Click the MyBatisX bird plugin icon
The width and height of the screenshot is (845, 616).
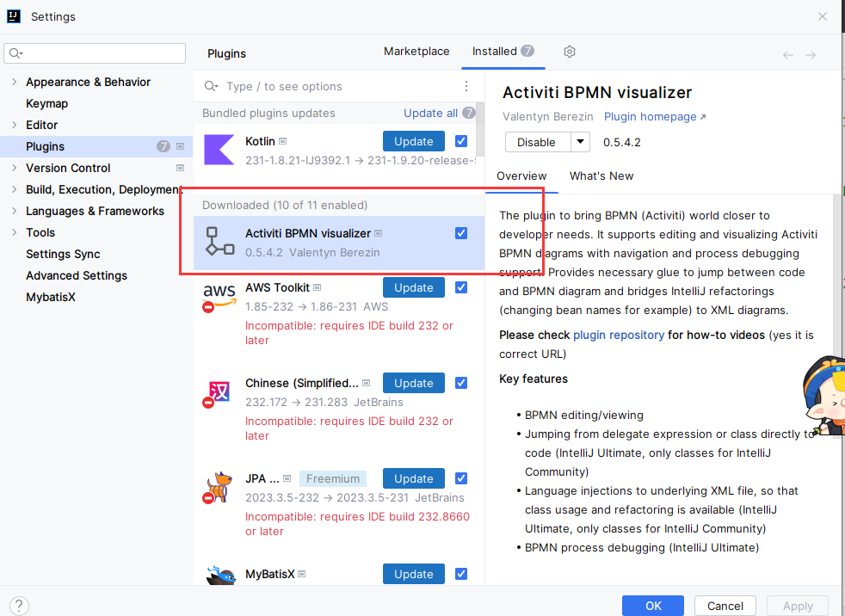221,575
